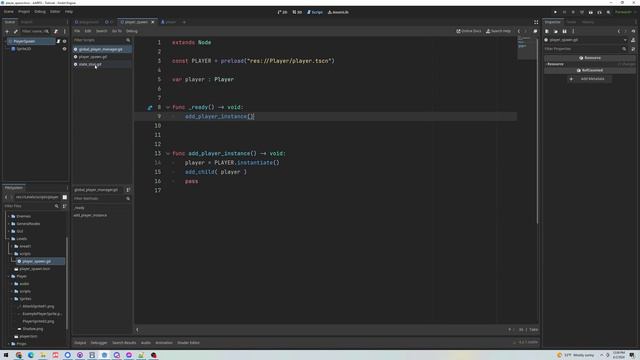640x360 pixels.
Task: Click the Search Help button
Action: (x=498, y=31)
